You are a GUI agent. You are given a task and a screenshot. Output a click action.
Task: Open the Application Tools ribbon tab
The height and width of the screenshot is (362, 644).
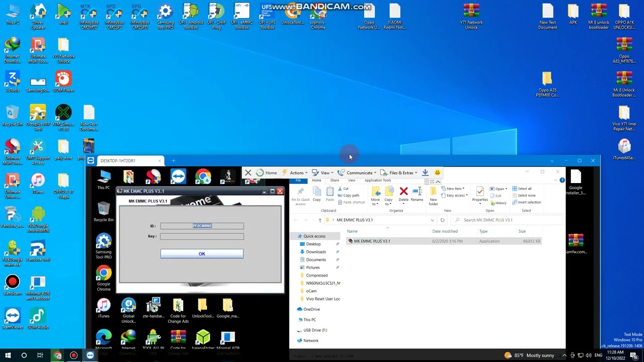click(x=378, y=180)
